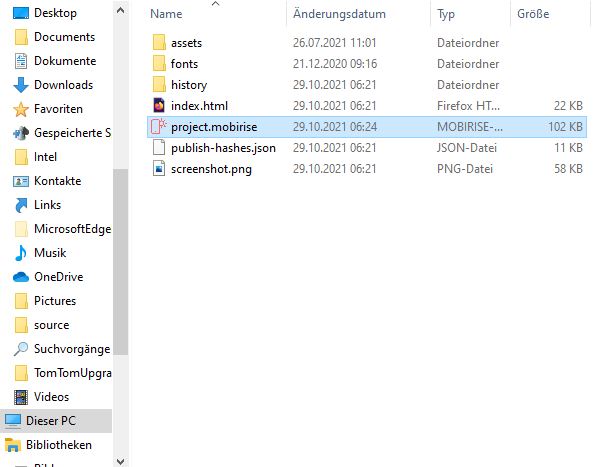Open Videos filmstrip icon in sidebar
Viewport: 611px width, 467px height.
21,397
